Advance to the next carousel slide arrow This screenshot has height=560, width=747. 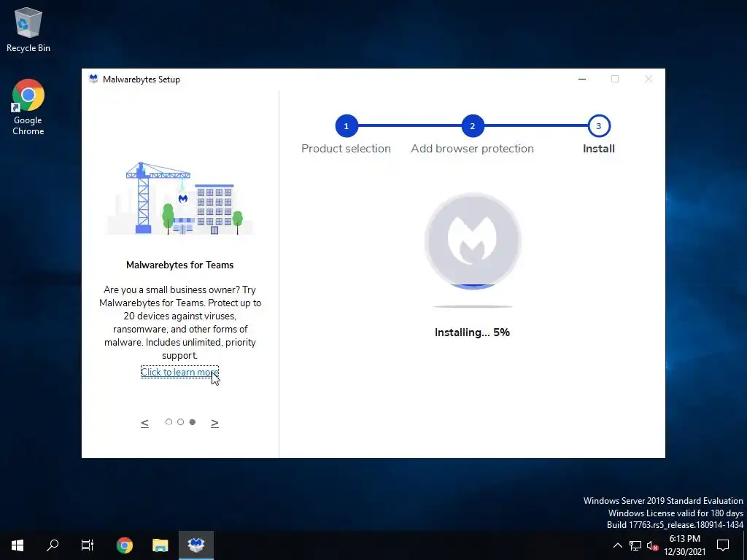tap(215, 423)
